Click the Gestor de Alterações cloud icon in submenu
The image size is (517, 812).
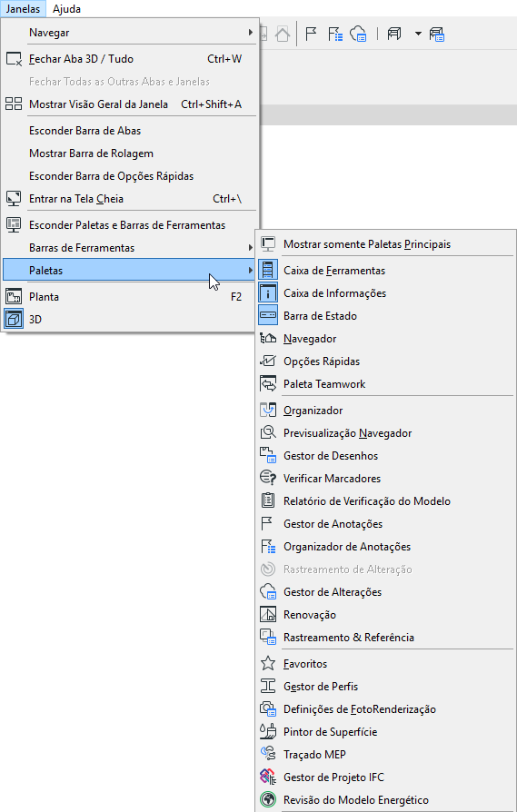click(x=268, y=592)
